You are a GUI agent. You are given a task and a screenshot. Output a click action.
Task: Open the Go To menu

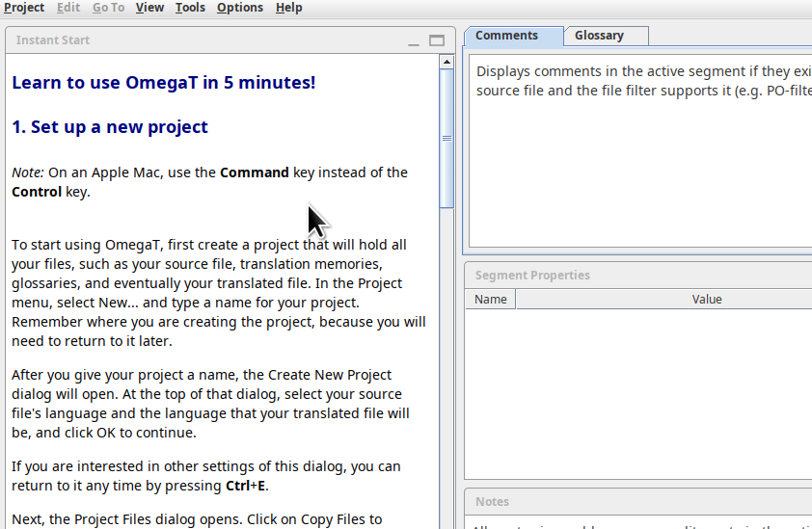tap(108, 8)
